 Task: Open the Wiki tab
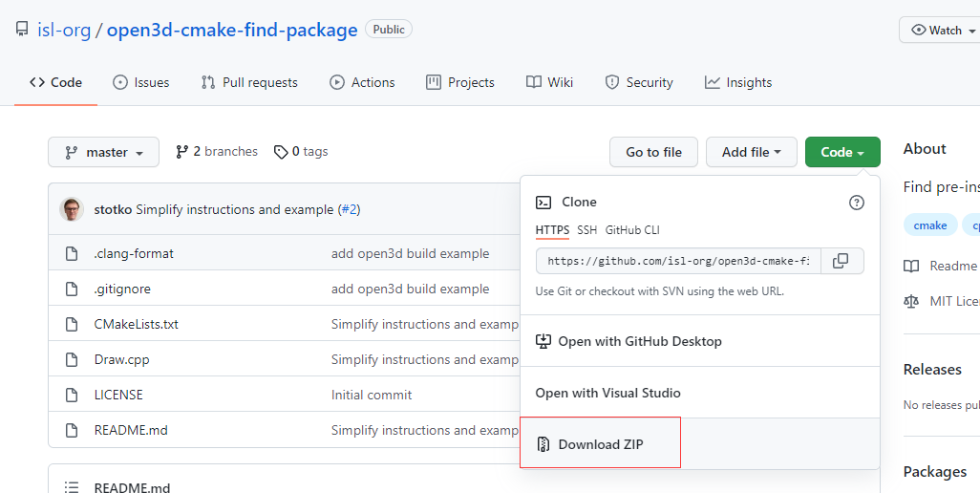[549, 82]
